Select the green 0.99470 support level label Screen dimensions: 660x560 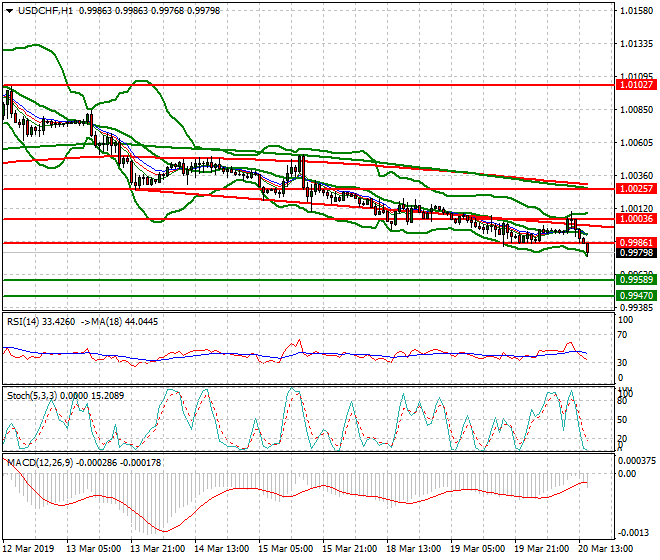coord(636,296)
